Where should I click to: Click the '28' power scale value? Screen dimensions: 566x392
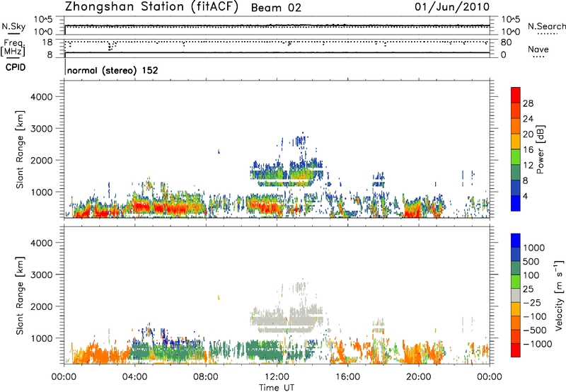coord(528,103)
